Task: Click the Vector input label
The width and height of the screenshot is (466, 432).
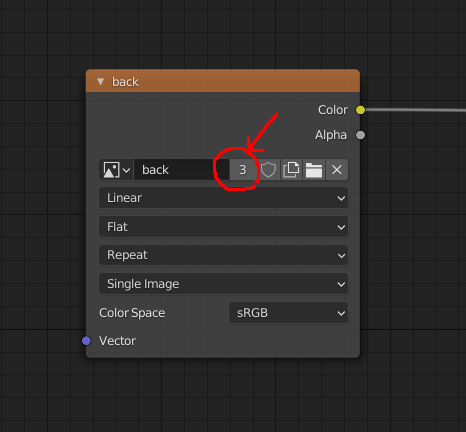Action: tap(117, 341)
